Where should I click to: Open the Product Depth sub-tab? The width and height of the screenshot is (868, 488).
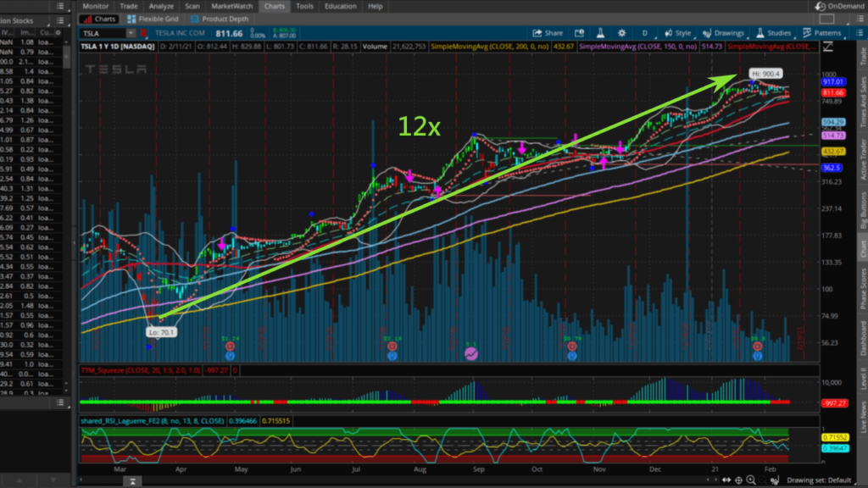[220, 19]
